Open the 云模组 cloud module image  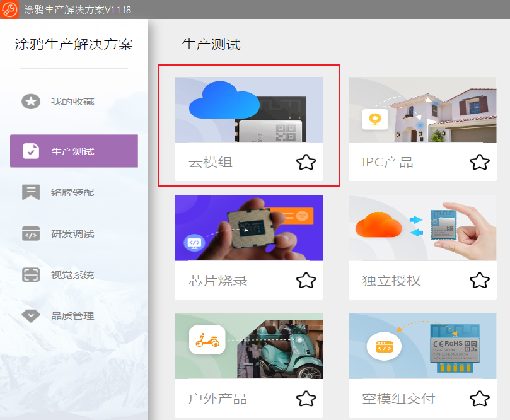[x=249, y=110]
